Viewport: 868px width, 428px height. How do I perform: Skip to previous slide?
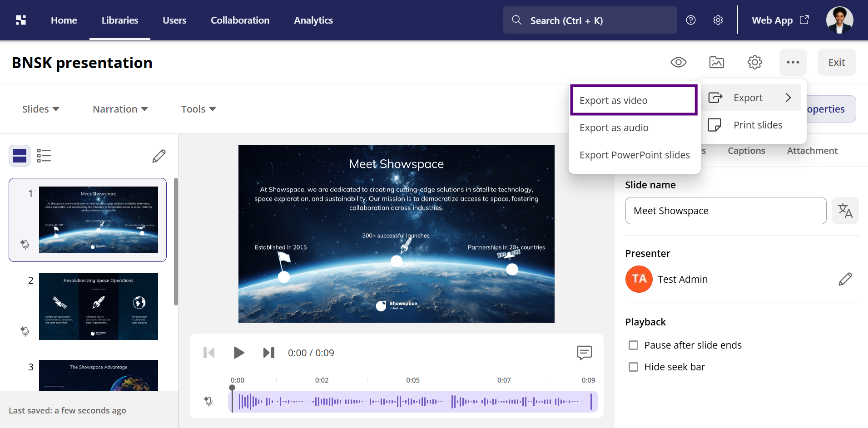coord(209,353)
